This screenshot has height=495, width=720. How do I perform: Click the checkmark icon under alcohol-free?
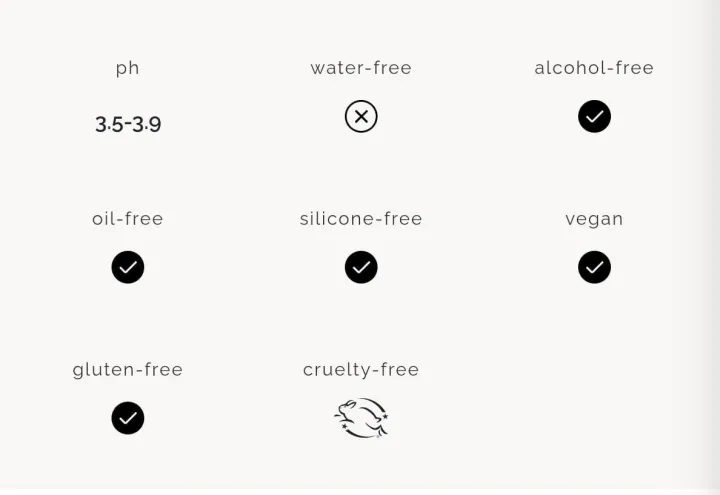594,117
